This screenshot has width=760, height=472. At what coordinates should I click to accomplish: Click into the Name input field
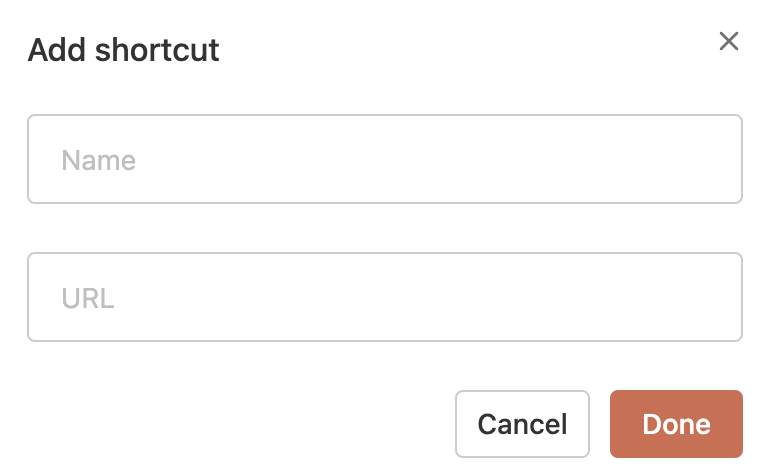(x=384, y=160)
